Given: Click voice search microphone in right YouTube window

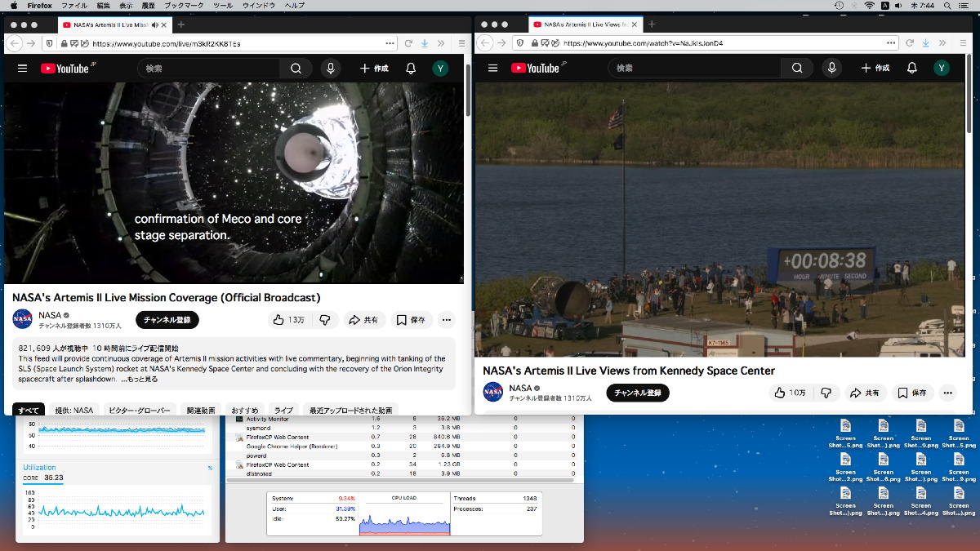Looking at the screenshot, I should point(831,69).
